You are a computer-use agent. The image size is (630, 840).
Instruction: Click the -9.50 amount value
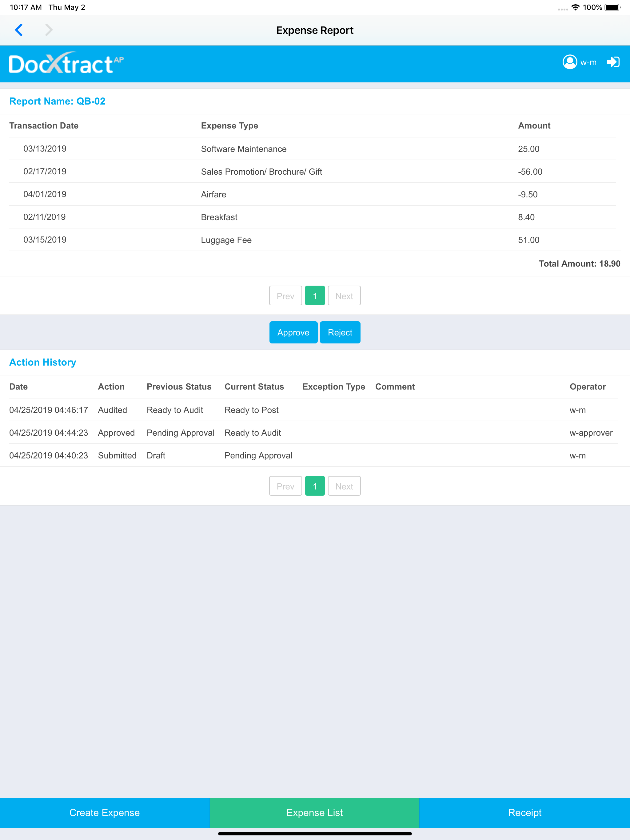click(528, 194)
